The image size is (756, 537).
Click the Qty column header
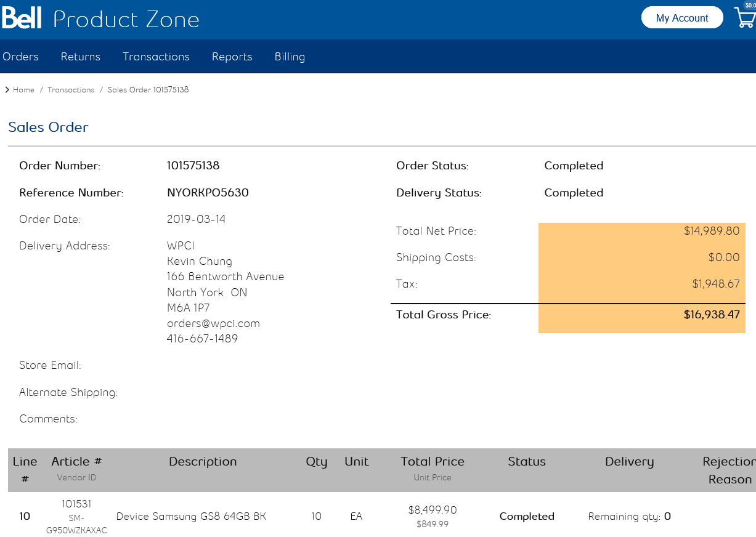[x=317, y=462]
